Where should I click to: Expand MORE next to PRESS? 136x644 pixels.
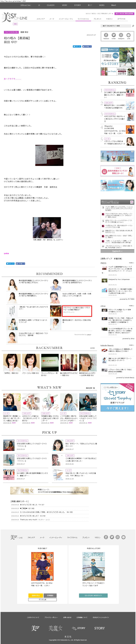[131, 263]
